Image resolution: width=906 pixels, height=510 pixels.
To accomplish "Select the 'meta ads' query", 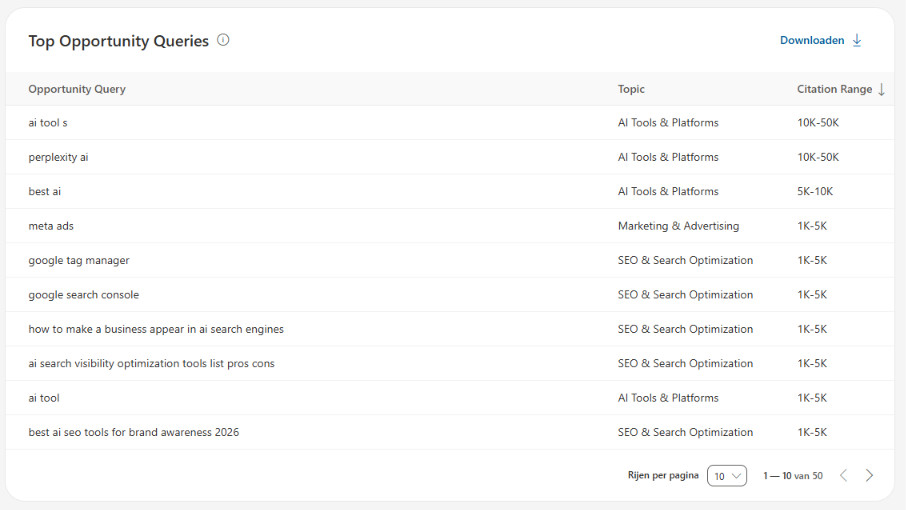I will pos(51,226).
